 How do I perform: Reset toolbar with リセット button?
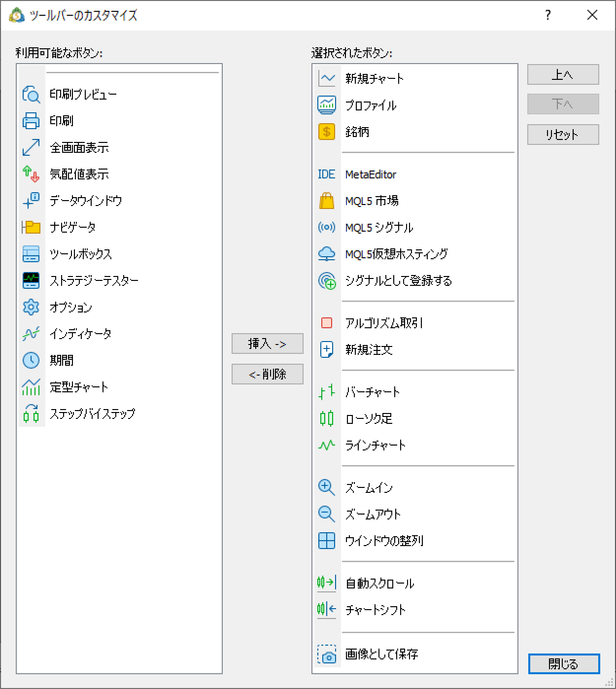point(563,135)
